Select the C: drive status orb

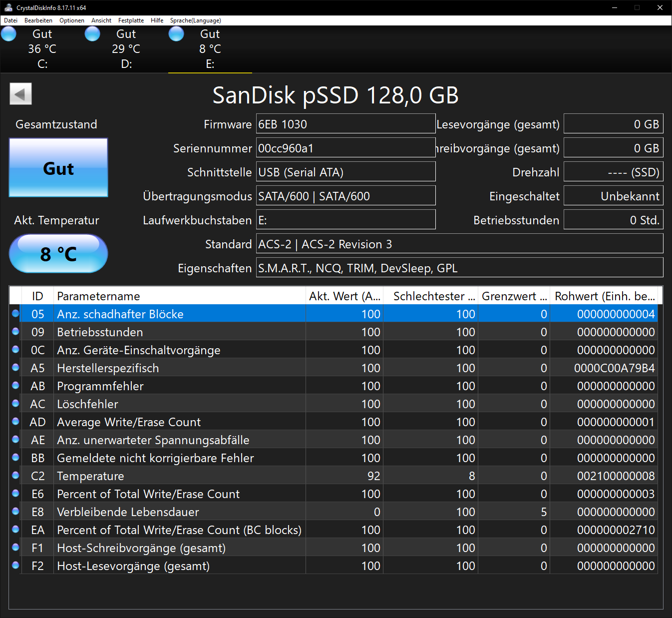[8, 34]
